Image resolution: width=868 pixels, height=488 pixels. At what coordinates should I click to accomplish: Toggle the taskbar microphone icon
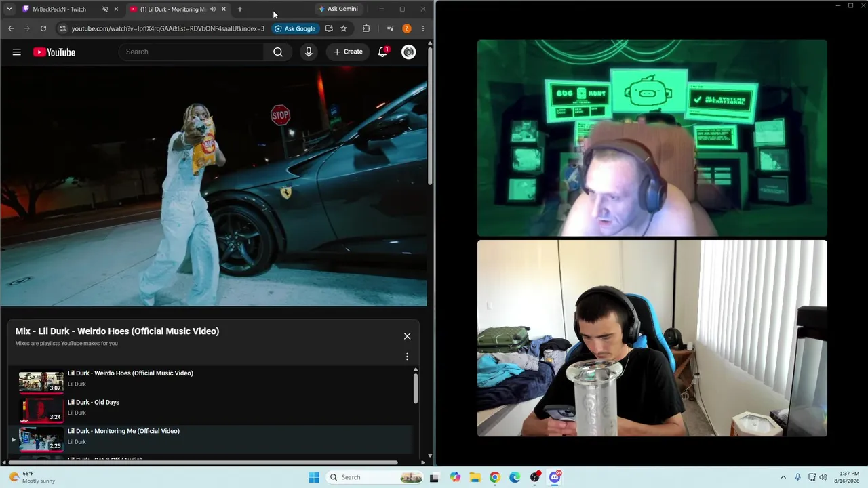[797, 477]
